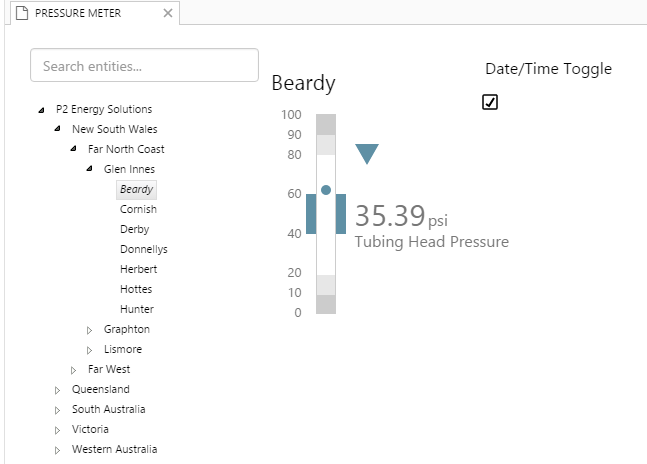Expand the Graphton branch
Screen dimensions: 647x464
click(89, 330)
